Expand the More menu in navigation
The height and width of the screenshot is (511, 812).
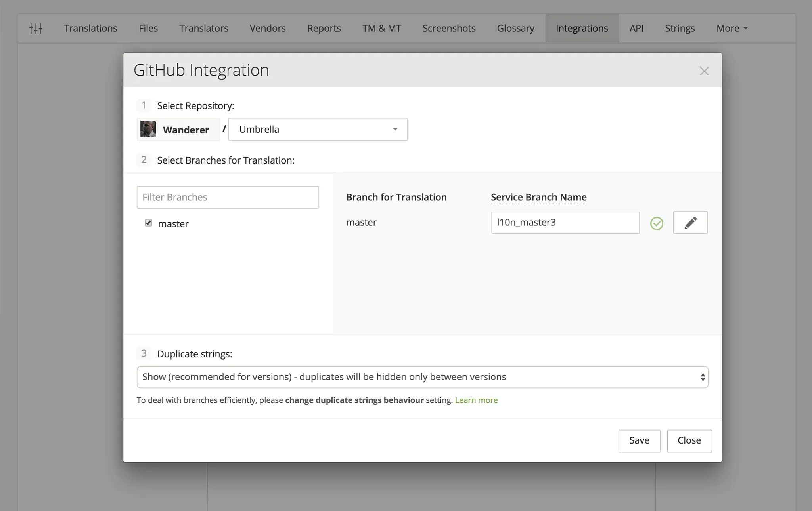click(x=732, y=29)
